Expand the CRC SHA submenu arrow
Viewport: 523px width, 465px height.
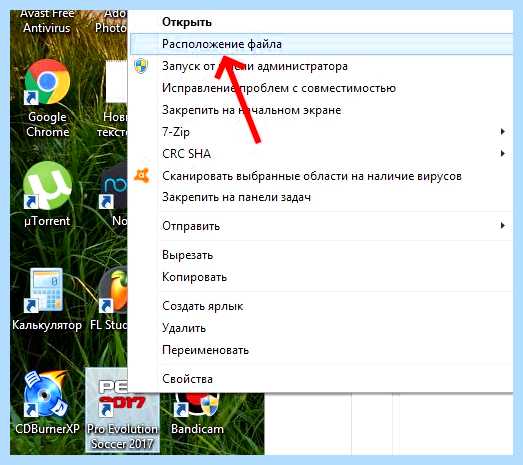pyautogui.click(x=503, y=154)
